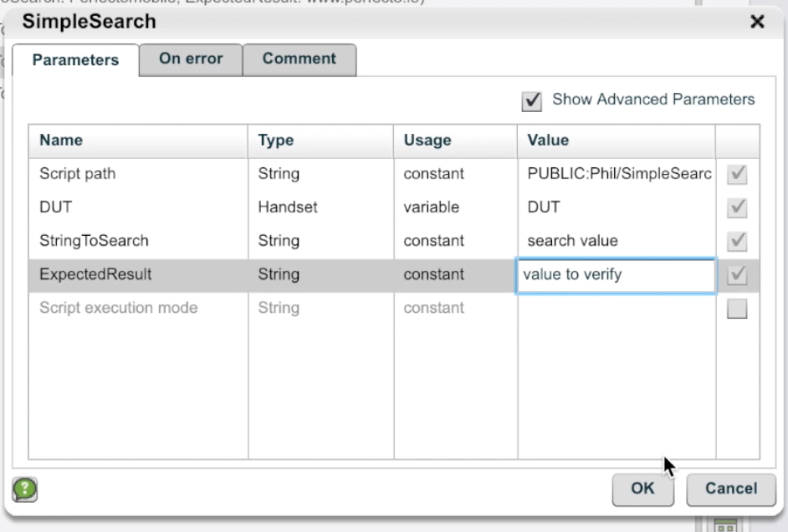Click the Cancel button
788x532 pixels.
[730, 489]
